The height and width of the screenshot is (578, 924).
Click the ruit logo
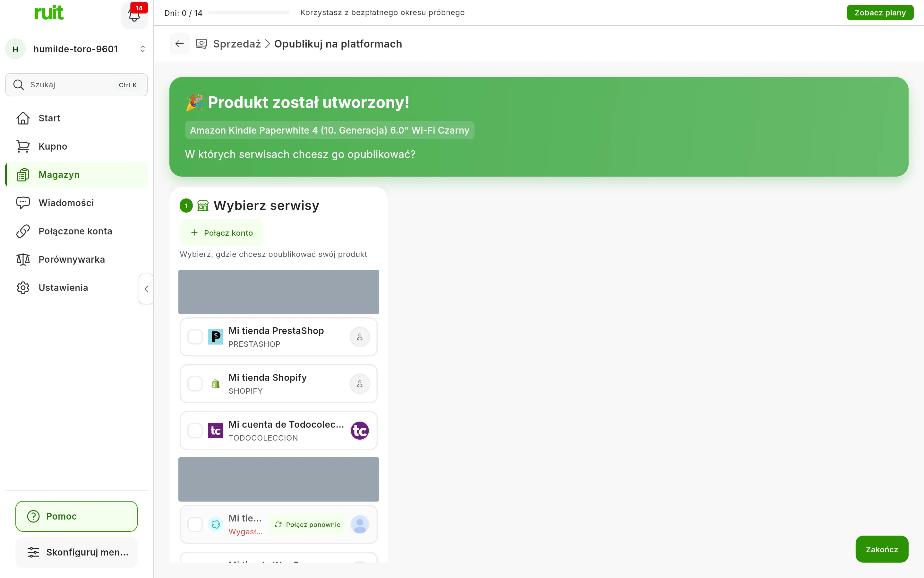[x=49, y=13]
